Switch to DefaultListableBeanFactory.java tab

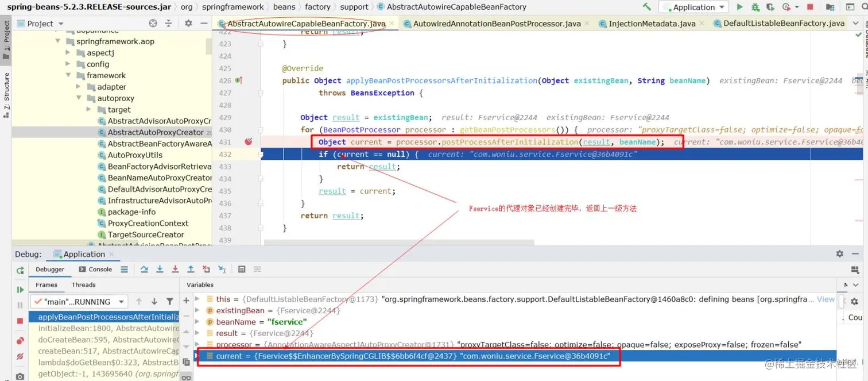(779, 24)
